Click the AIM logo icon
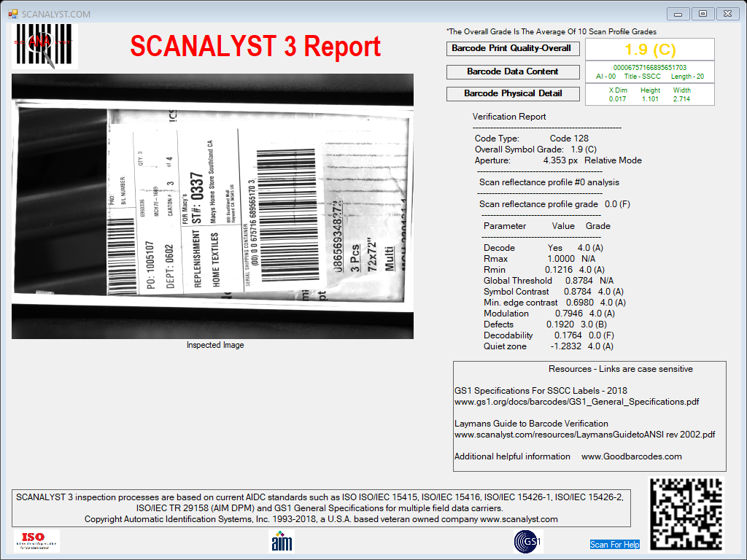The image size is (747, 560). coord(282,542)
